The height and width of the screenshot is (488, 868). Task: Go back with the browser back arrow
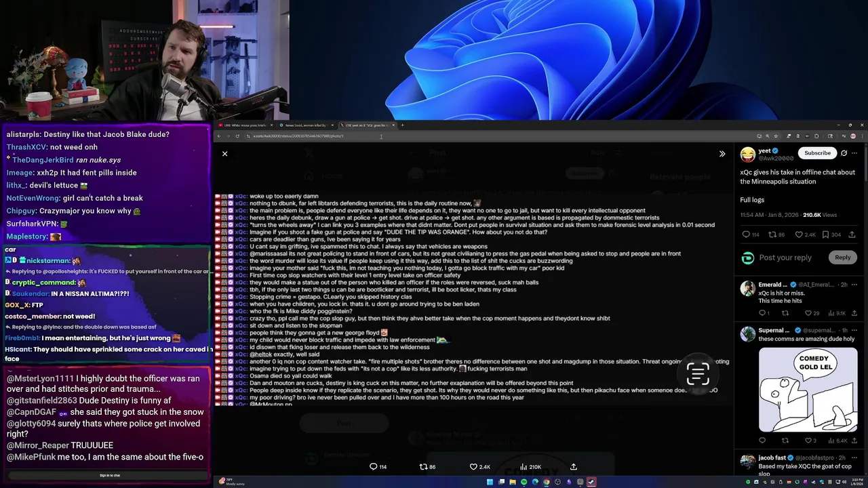point(219,136)
